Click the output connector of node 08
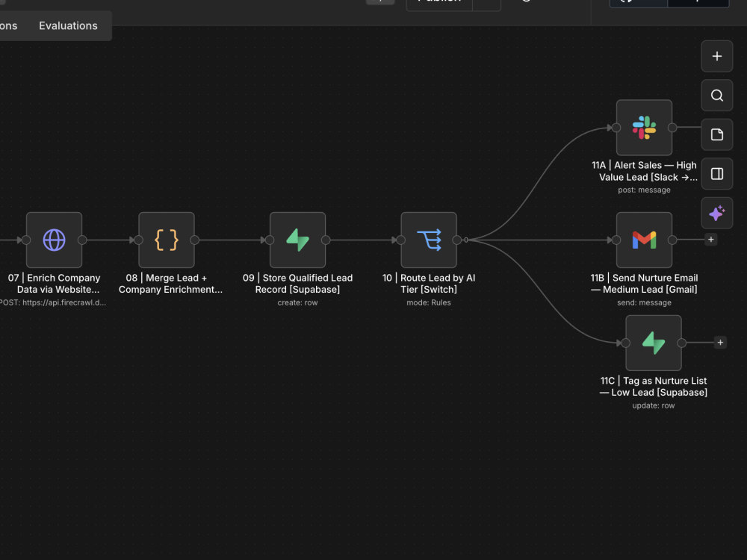 195,240
